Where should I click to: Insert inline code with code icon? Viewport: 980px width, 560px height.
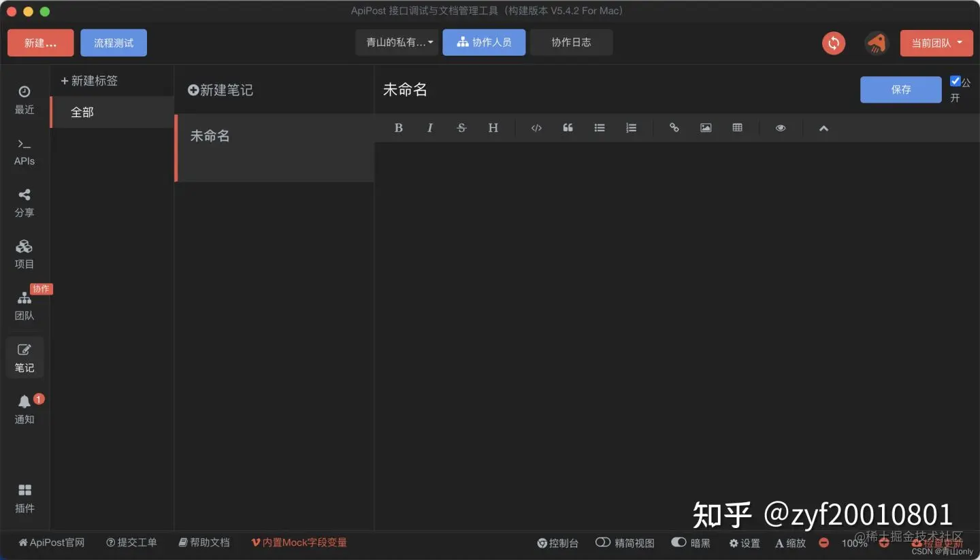coord(536,128)
